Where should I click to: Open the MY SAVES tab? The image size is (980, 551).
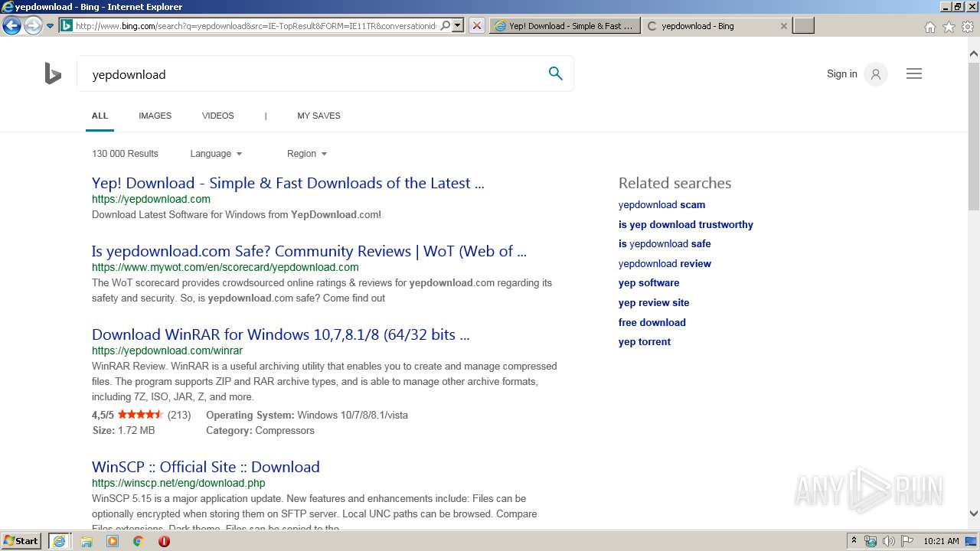point(318,116)
